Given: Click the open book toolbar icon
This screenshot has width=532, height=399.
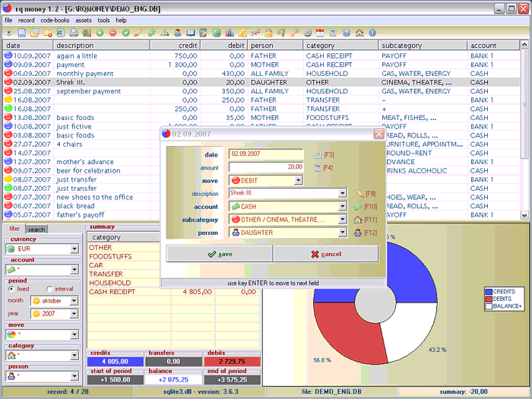Looking at the screenshot, I should [x=191, y=33].
